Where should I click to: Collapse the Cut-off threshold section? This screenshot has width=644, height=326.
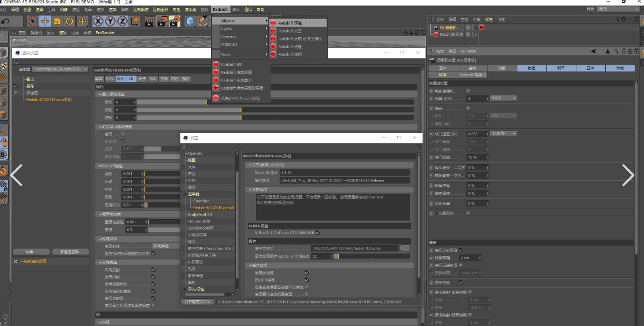100,166
